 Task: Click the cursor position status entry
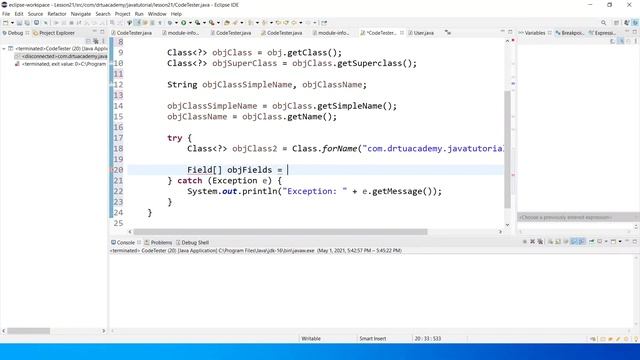[428, 338]
